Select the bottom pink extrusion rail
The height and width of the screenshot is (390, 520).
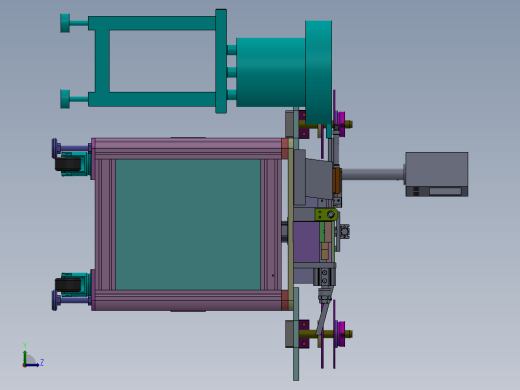coord(188,300)
